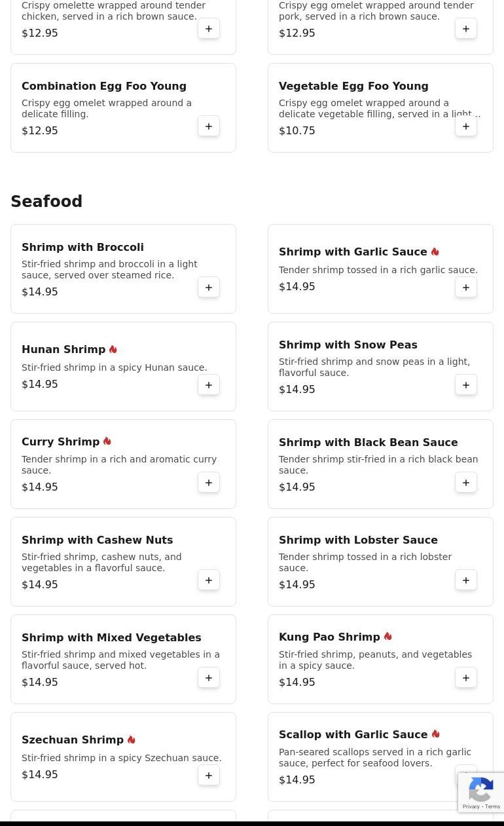The width and height of the screenshot is (504, 826).
Task: Add Shrimp with Broccoli using plus icon
Action: click(x=209, y=288)
